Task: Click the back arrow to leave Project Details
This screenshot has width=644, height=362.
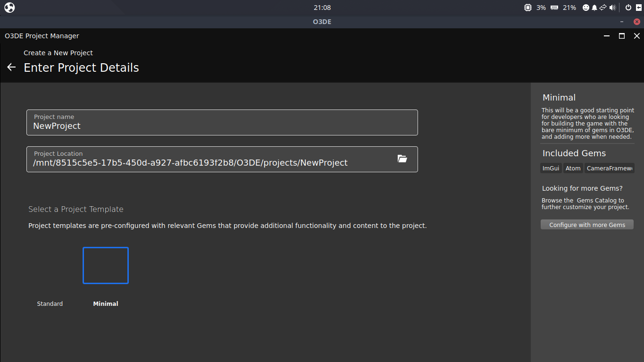Action: click(x=11, y=67)
